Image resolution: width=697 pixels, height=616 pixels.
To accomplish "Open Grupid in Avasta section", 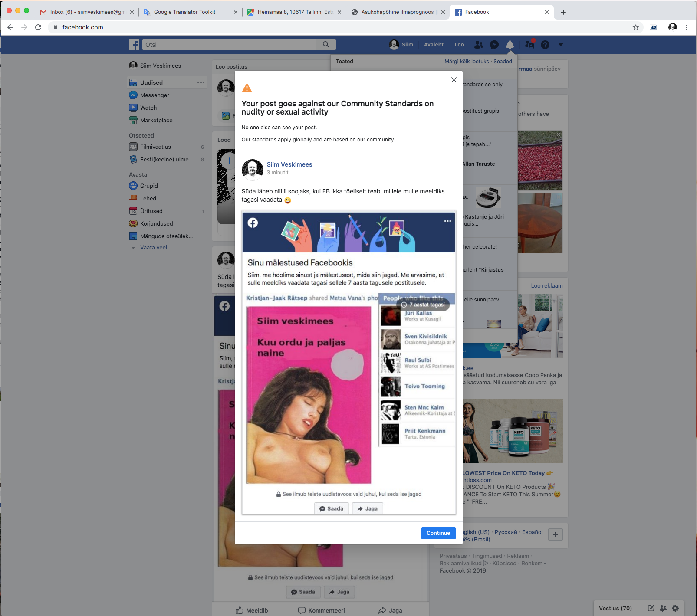I will pyautogui.click(x=149, y=186).
